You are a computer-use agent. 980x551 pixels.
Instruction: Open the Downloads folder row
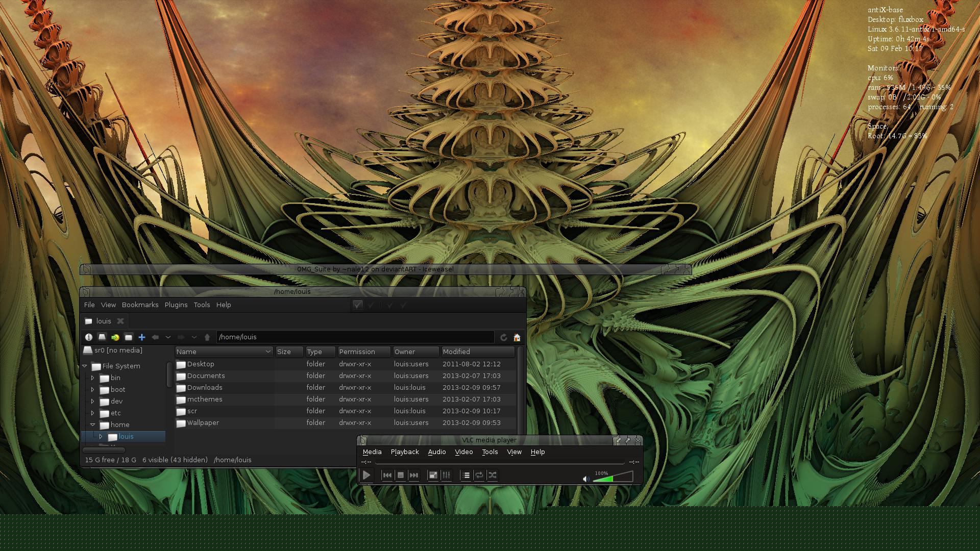pos(204,387)
